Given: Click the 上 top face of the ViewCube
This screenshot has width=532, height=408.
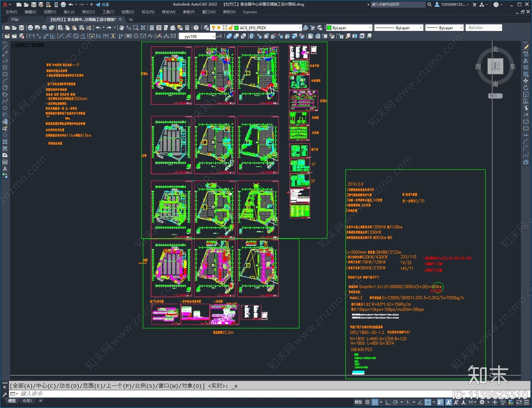Looking at the screenshot, I should 495,66.
